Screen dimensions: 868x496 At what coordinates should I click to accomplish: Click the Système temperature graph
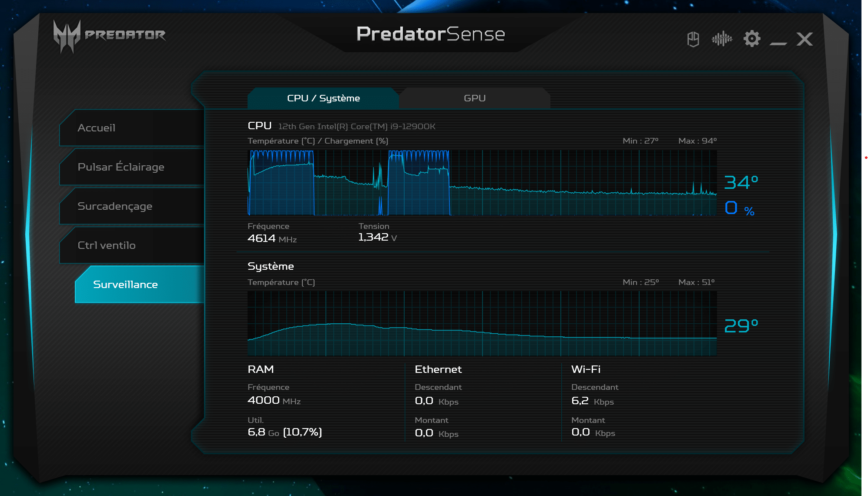point(482,324)
